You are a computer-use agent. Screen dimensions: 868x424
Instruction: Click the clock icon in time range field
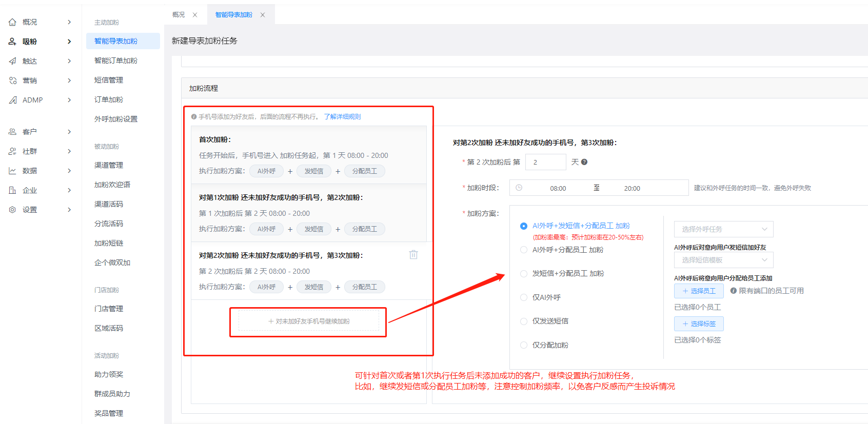519,188
